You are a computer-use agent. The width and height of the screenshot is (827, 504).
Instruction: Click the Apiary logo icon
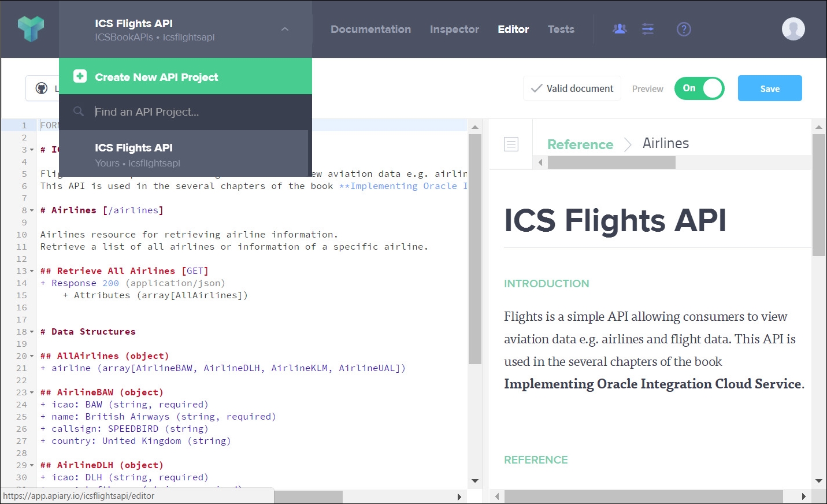[31, 29]
